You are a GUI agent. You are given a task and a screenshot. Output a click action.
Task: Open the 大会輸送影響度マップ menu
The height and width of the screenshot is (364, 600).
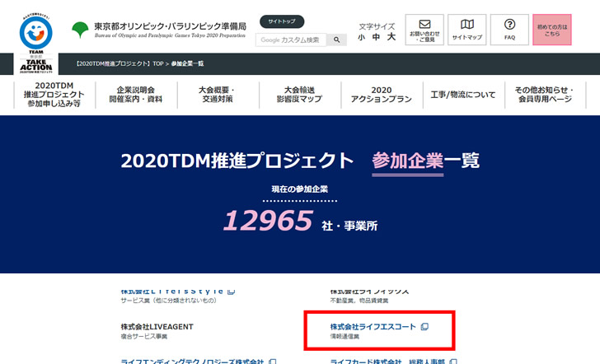click(x=299, y=95)
